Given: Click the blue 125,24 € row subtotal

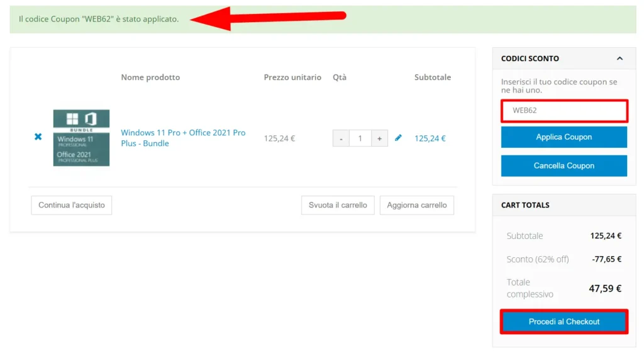Looking at the screenshot, I should [430, 138].
